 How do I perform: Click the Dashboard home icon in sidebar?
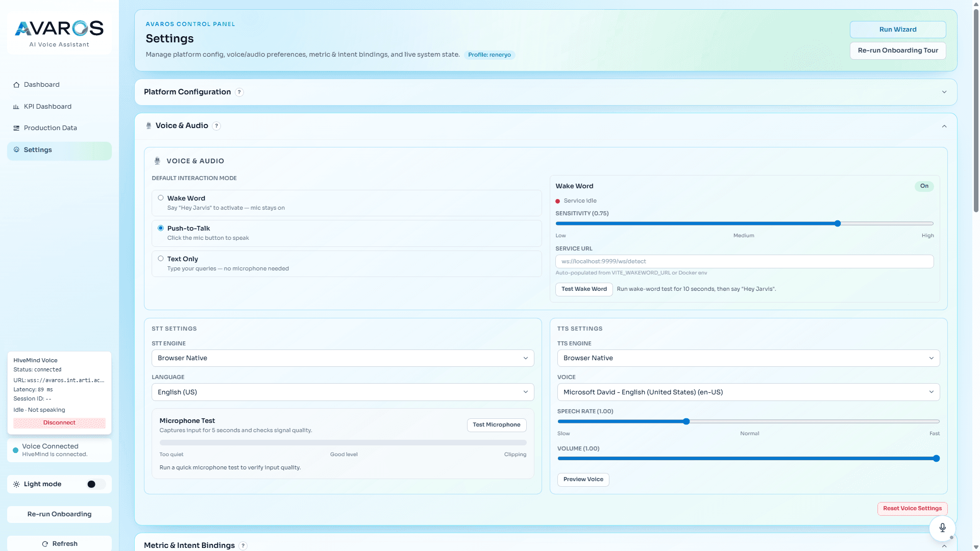[16, 85]
